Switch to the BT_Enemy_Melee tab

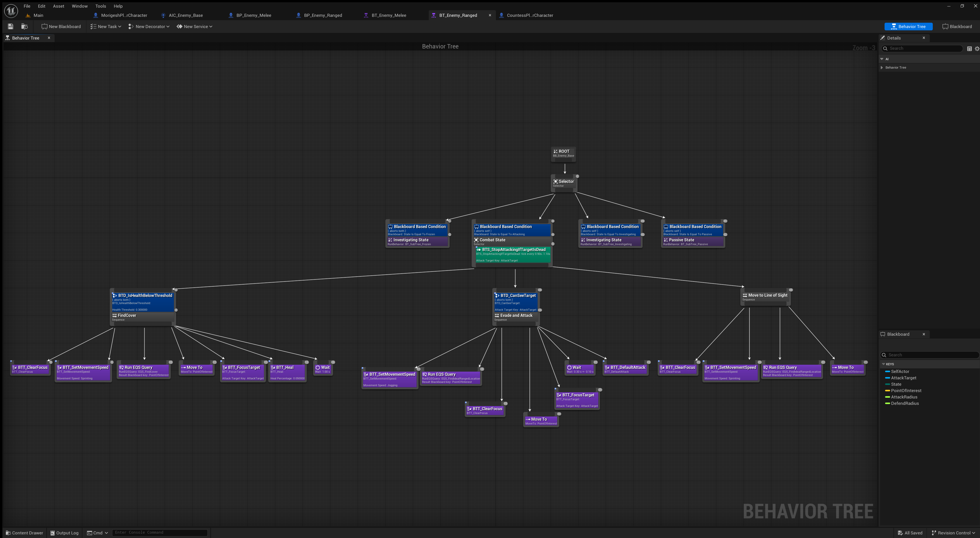pos(388,16)
